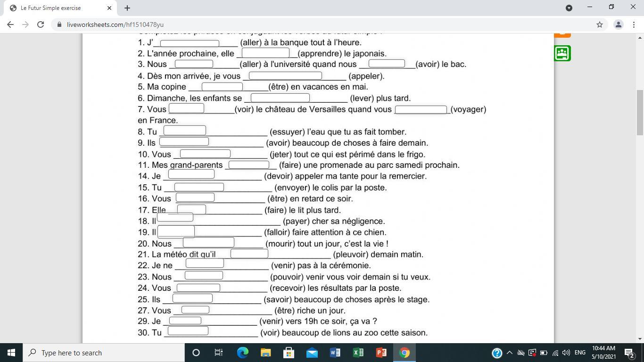Screen dimensions: 644x362
Task: Switch the ENG input language
Action: coord(580,353)
